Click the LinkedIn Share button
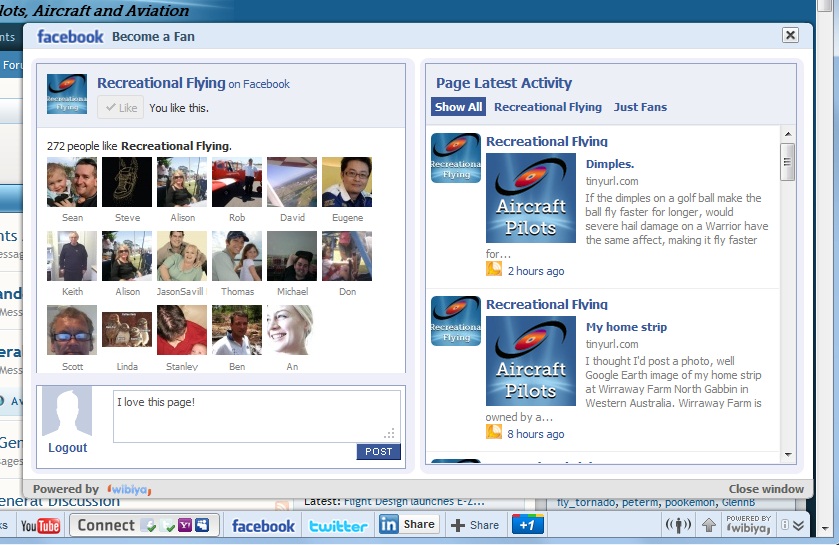 tap(408, 524)
